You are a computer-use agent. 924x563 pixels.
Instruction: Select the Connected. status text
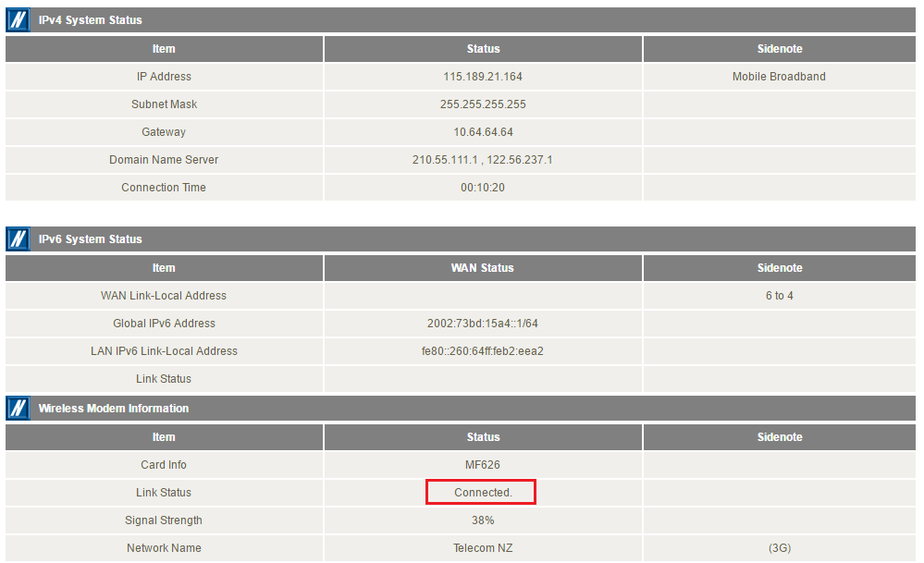coord(483,493)
